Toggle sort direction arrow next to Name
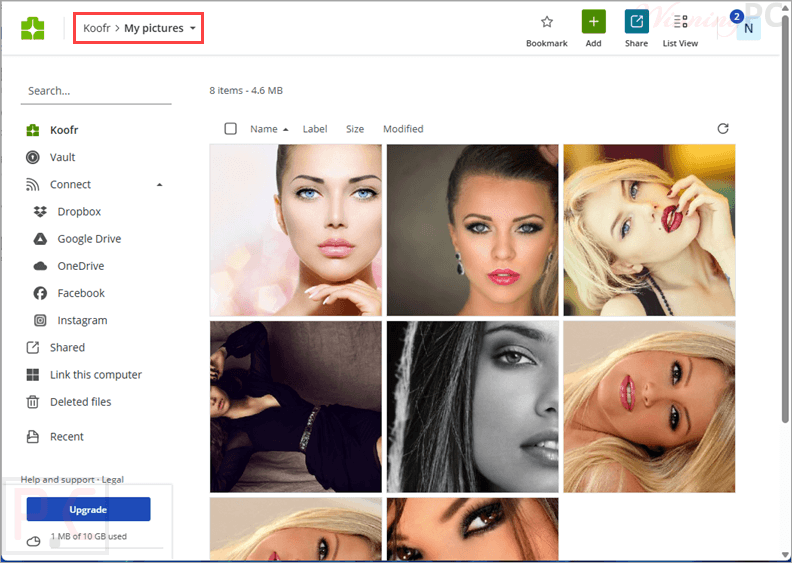The width and height of the screenshot is (792, 563). [285, 130]
